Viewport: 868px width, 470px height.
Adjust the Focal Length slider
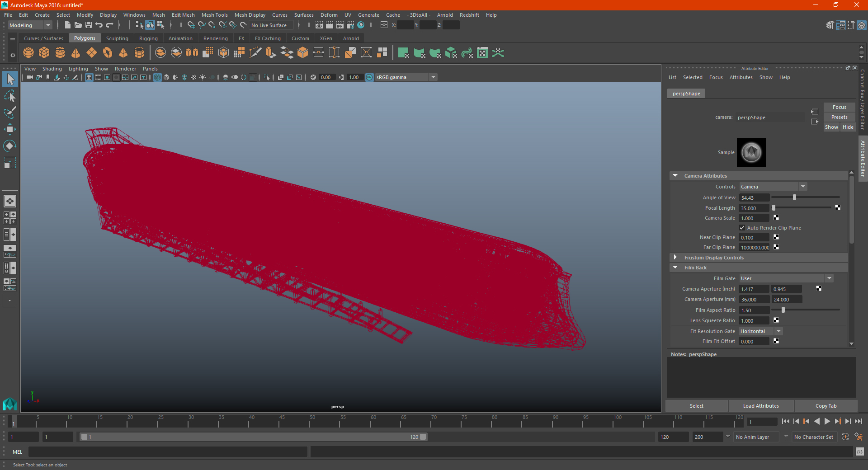(x=774, y=208)
